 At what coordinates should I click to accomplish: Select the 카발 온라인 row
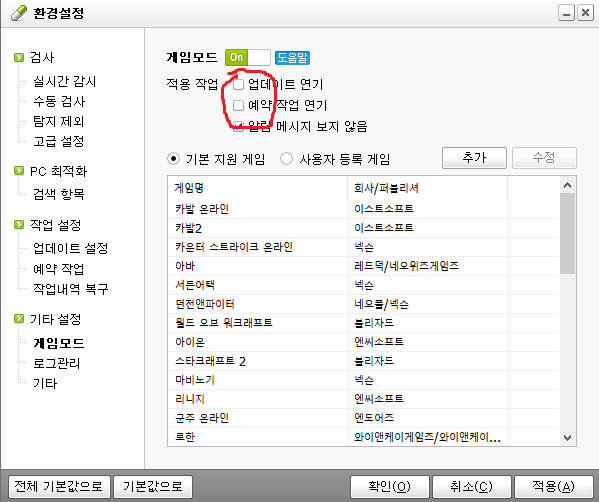[x=364, y=209]
